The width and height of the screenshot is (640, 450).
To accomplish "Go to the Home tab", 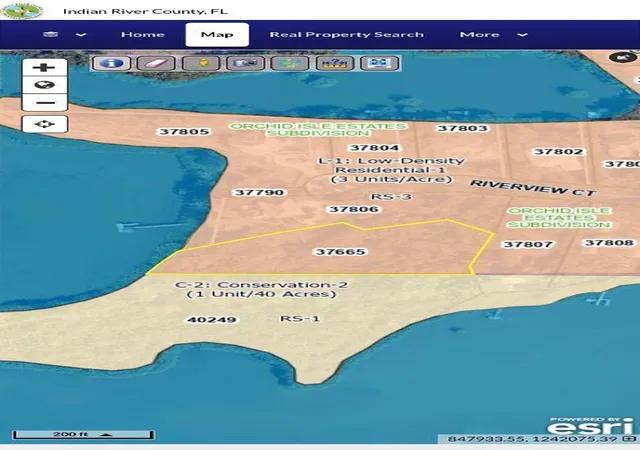I will point(142,35).
